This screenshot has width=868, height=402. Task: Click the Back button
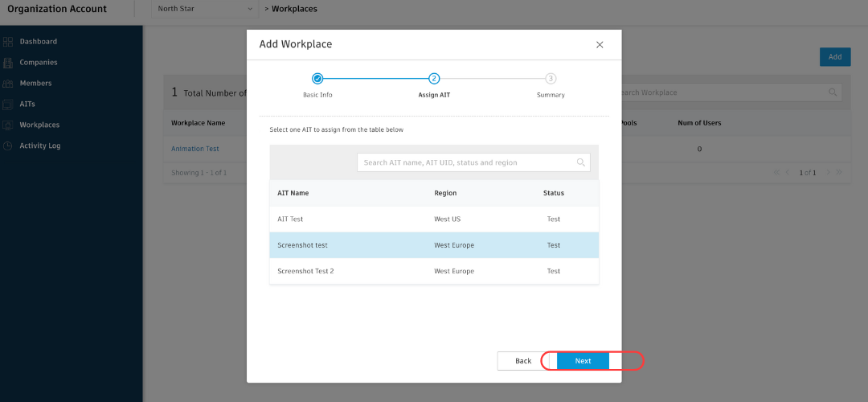click(523, 361)
